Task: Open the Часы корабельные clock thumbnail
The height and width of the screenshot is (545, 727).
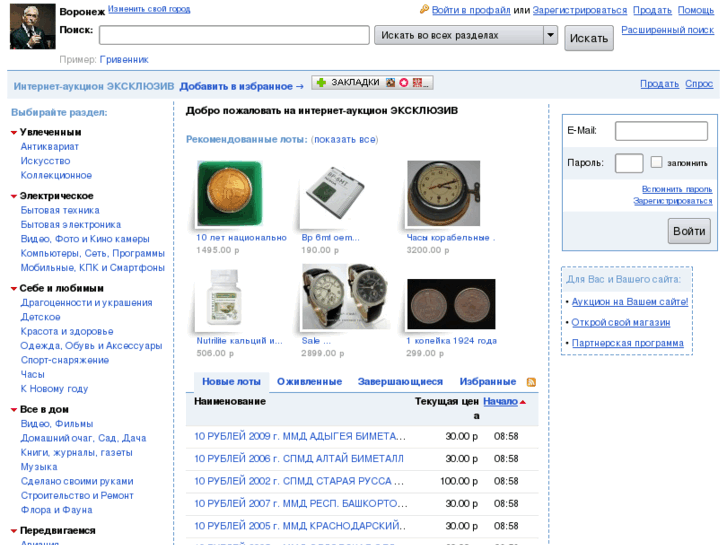Action: pos(444,193)
